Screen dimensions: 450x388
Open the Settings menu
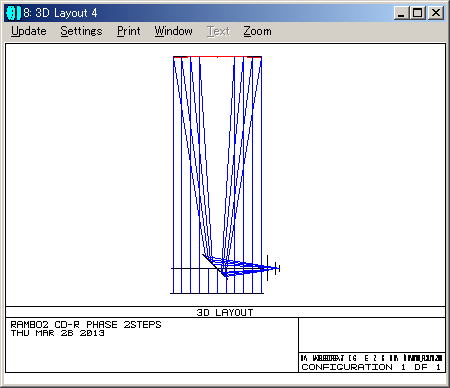coord(81,31)
